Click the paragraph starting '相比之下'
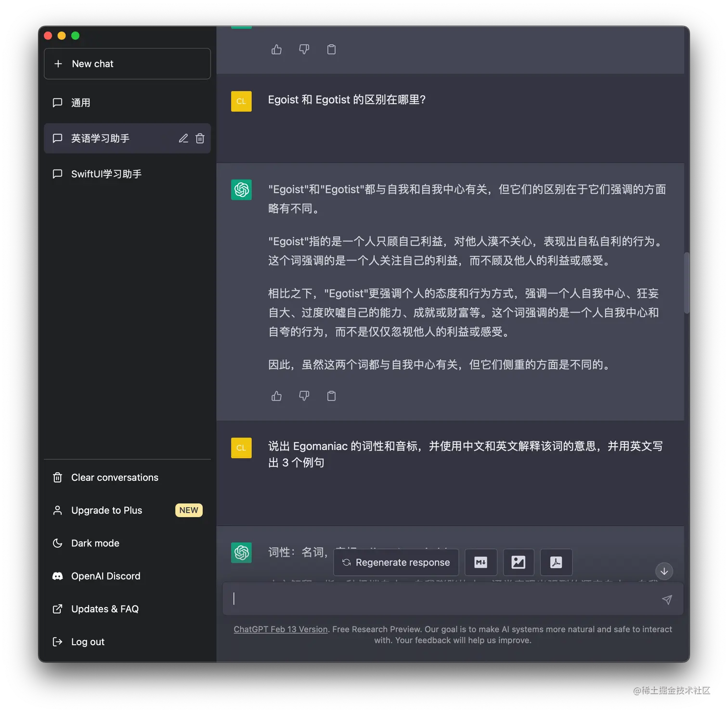The image size is (728, 713). (x=464, y=312)
